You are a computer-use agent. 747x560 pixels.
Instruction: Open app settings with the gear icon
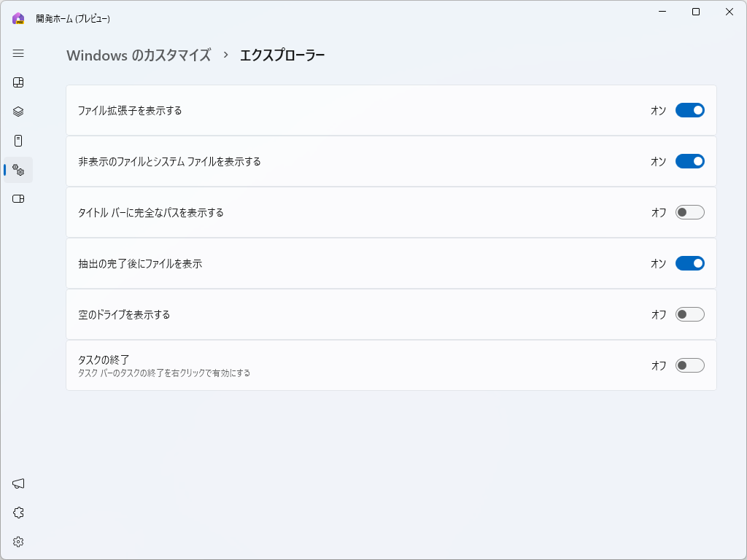click(18, 541)
